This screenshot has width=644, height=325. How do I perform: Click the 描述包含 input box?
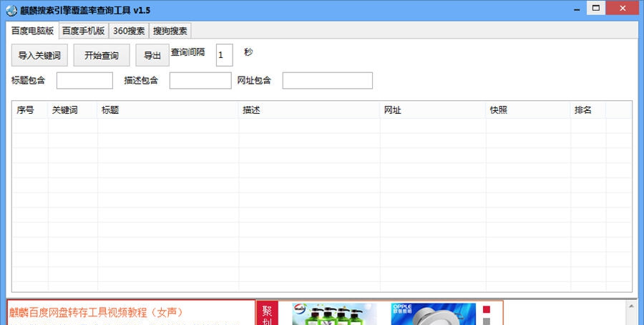point(200,80)
